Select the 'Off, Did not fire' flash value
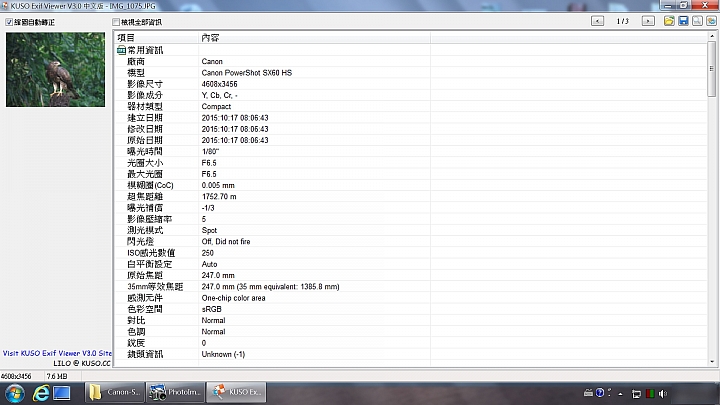 tap(226, 242)
